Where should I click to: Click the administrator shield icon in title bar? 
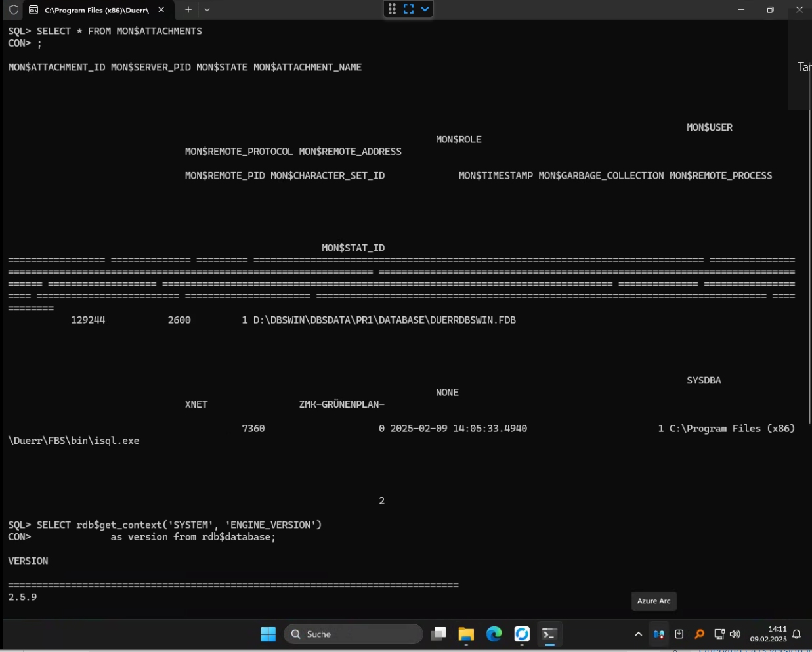(12, 9)
